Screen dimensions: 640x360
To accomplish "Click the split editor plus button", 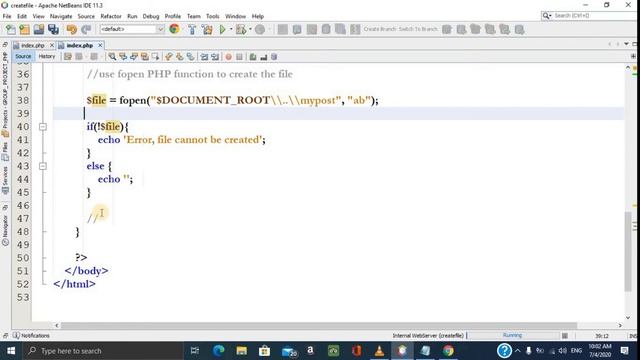I will (x=633, y=56).
